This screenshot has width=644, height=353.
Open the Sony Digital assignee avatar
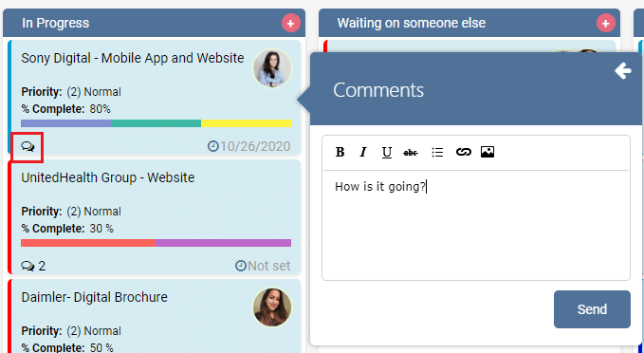[x=272, y=68]
